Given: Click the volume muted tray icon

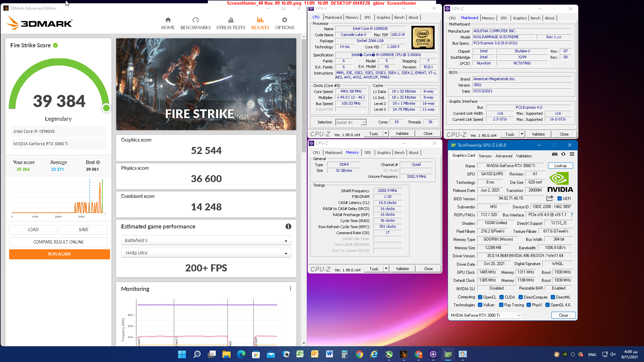Looking at the screenshot, I should [613, 354].
